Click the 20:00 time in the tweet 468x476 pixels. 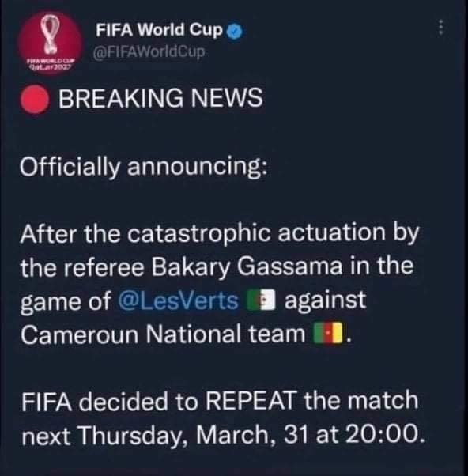(384, 435)
